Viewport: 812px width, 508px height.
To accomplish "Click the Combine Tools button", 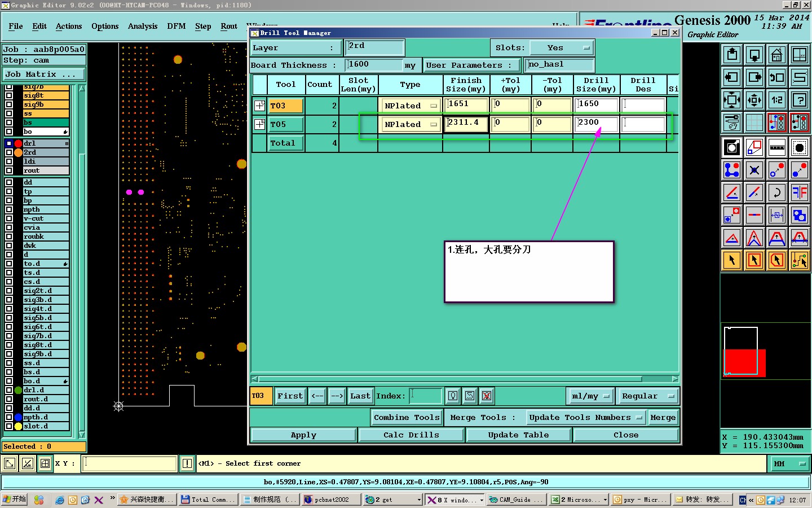I will [407, 418].
